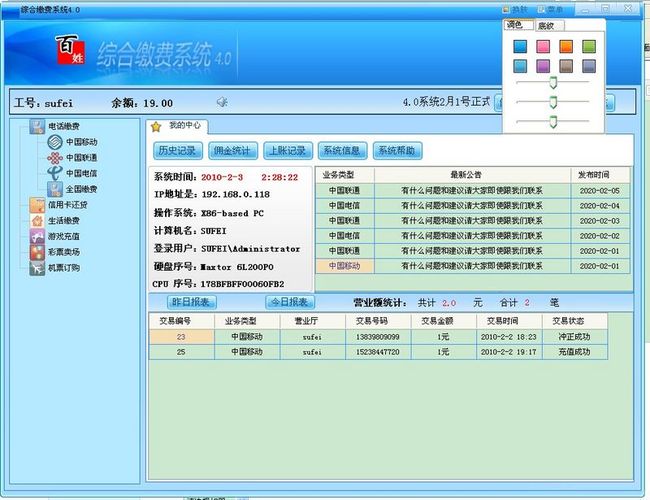Click the 发布时间 column header

tap(600, 175)
